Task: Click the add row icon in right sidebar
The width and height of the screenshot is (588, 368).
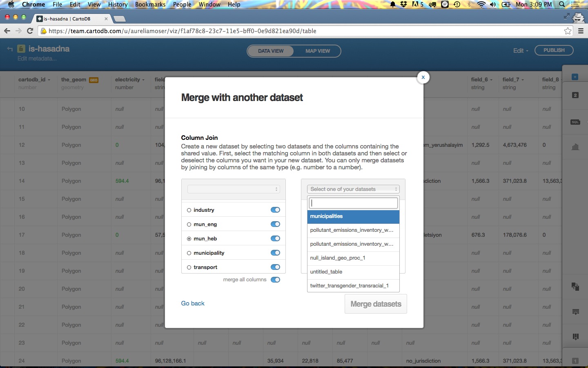Action: click(x=575, y=312)
